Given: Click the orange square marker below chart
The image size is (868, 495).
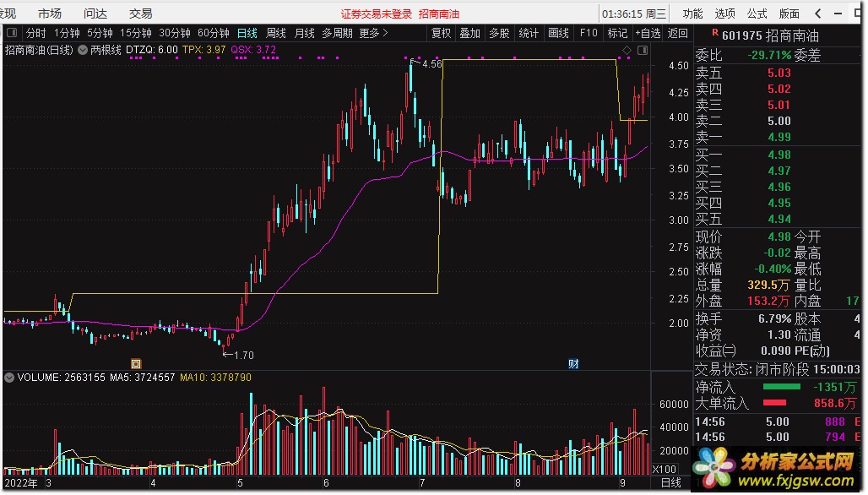Looking at the screenshot, I should click(x=136, y=364).
